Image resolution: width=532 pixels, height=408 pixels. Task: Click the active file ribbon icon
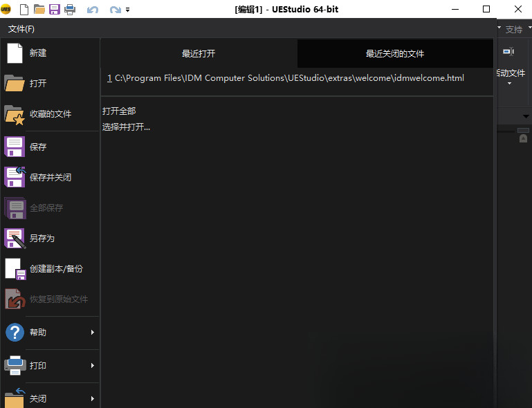point(508,52)
